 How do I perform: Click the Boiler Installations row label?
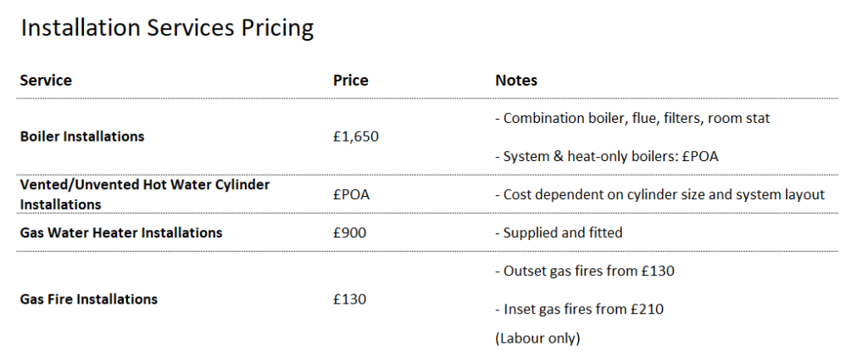click(x=82, y=137)
